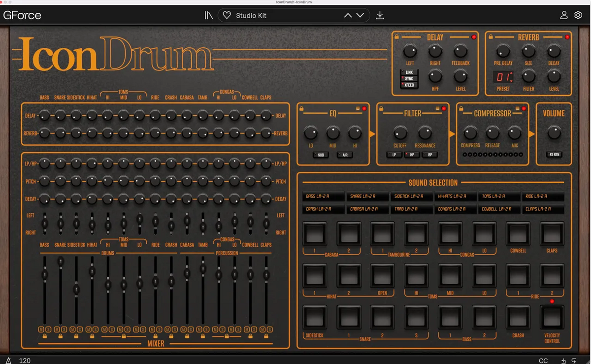Mute the Bass mixer channel

click(41, 329)
